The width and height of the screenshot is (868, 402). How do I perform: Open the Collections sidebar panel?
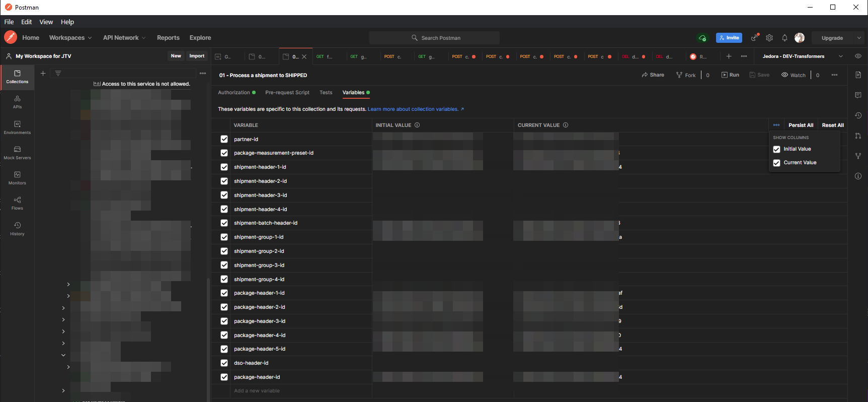[17, 77]
